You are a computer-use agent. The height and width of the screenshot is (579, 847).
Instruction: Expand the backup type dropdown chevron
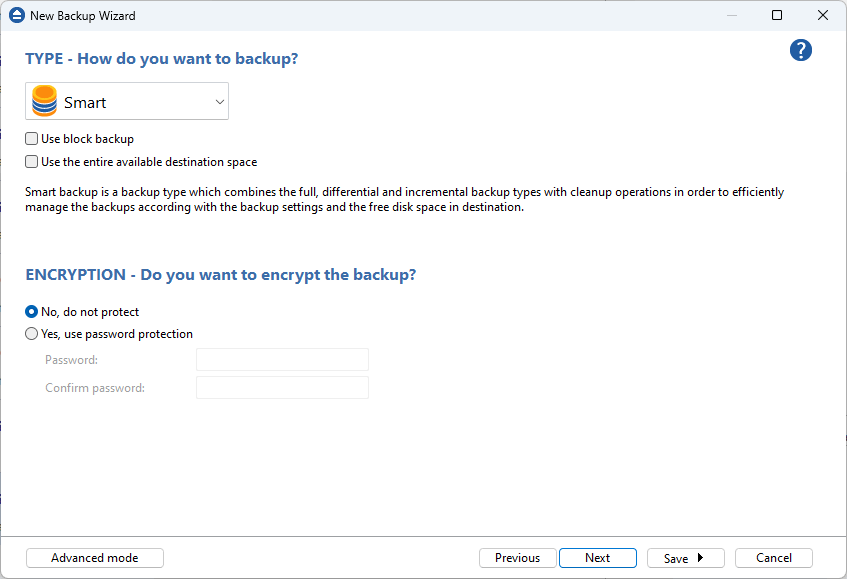coord(220,102)
